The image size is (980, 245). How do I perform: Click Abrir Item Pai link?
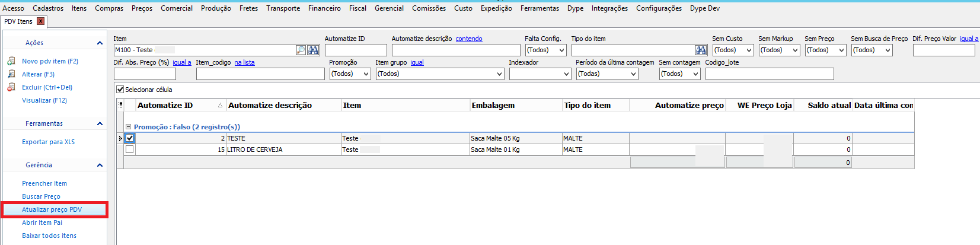click(42, 222)
